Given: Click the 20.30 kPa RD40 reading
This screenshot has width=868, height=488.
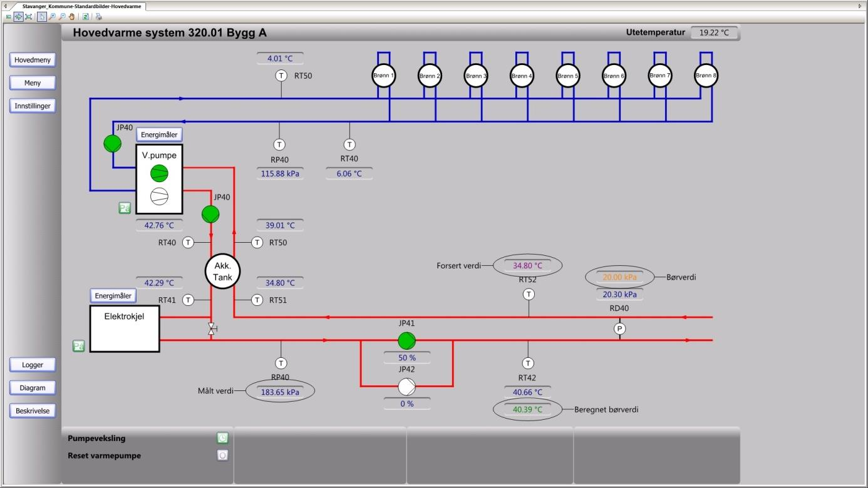Looking at the screenshot, I should click(620, 294).
